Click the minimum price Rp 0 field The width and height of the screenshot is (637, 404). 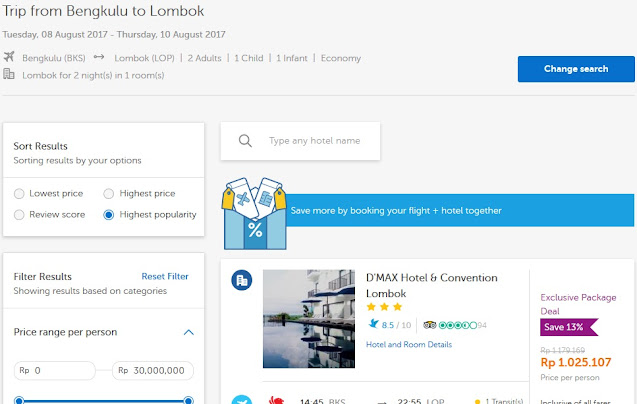(x=55, y=371)
